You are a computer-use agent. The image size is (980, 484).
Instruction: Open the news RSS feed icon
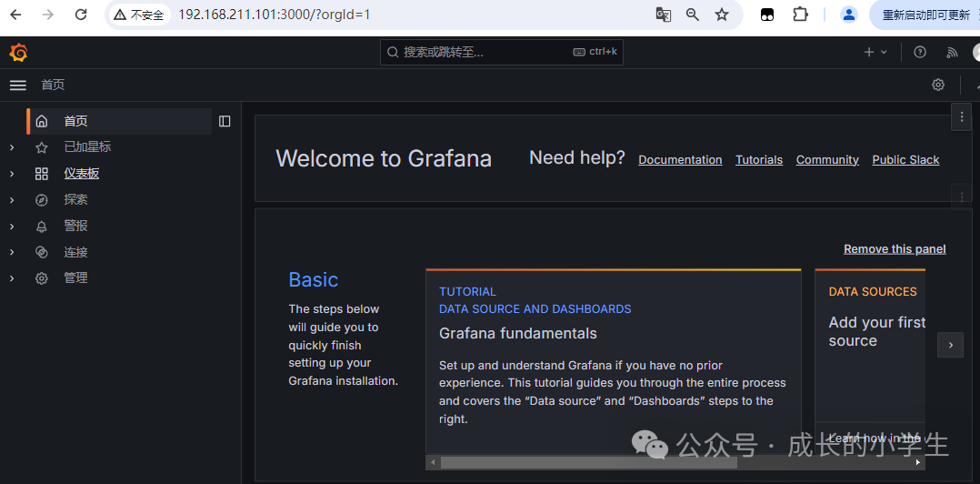tap(952, 53)
